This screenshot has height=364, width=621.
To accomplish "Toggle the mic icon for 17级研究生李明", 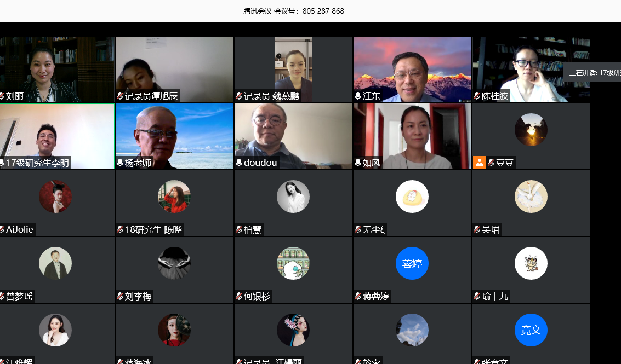I will pos(2,163).
